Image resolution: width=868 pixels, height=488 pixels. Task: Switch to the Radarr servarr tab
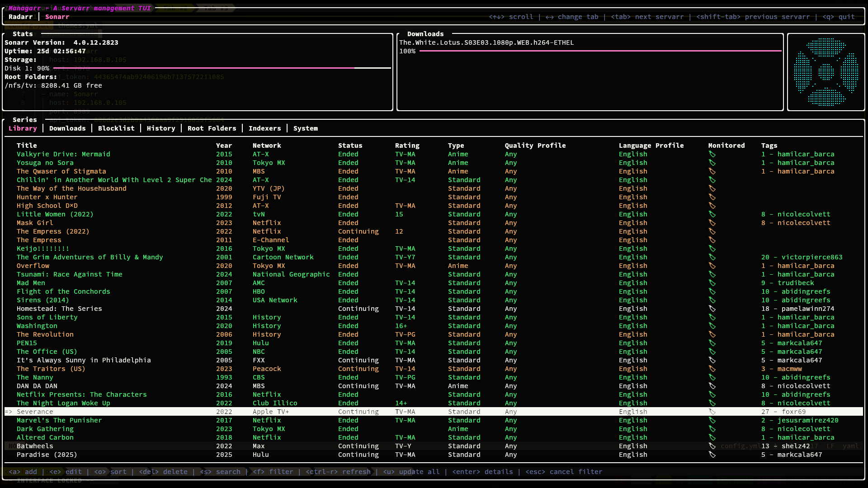click(x=21, y=17)
